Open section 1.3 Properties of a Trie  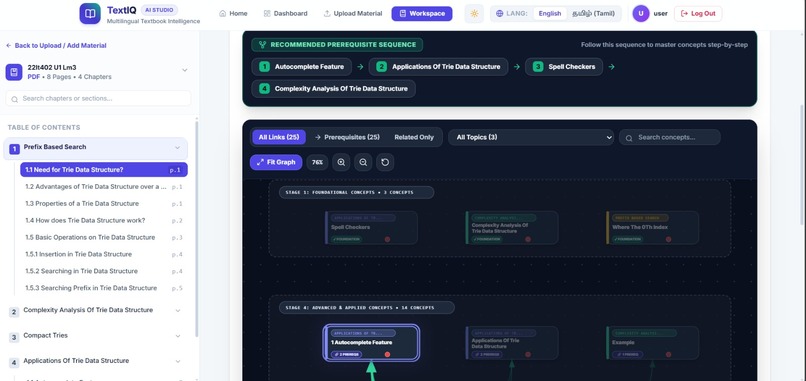coord(104,204)
